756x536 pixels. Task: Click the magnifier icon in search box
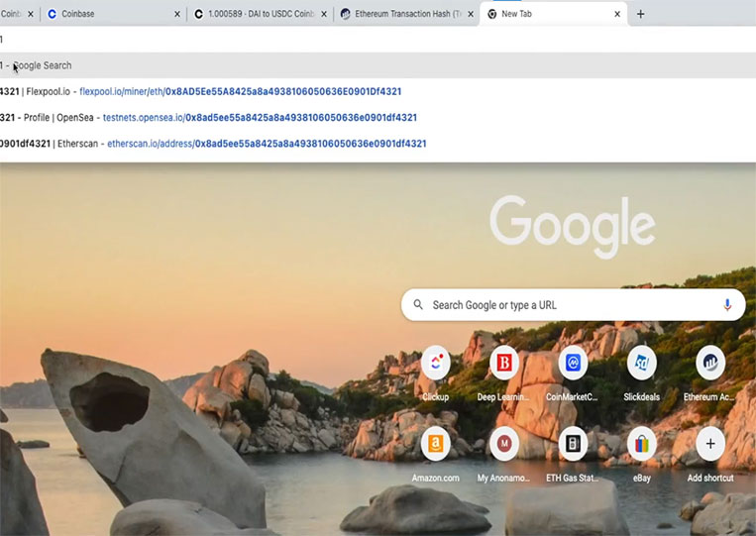(x=418, y=304)
